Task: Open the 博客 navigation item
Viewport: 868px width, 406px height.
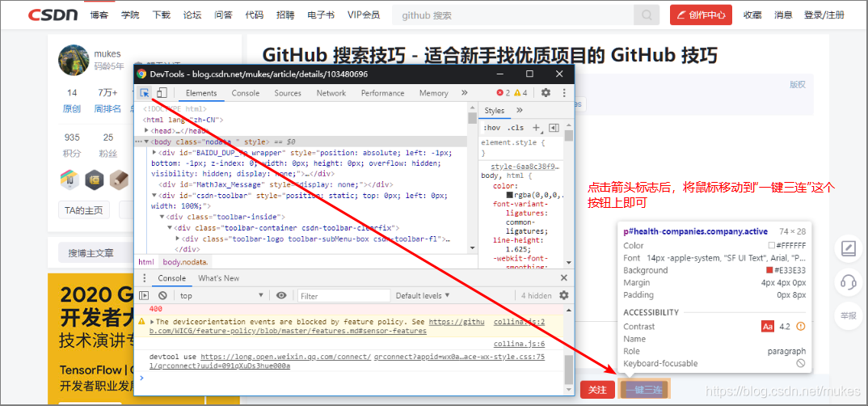Action: point(99,15)
